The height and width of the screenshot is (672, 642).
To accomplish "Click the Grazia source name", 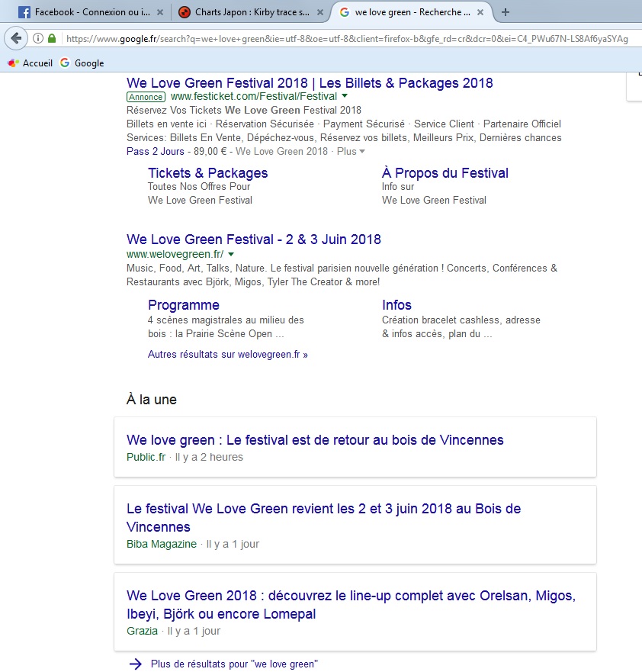I will 142,631.
